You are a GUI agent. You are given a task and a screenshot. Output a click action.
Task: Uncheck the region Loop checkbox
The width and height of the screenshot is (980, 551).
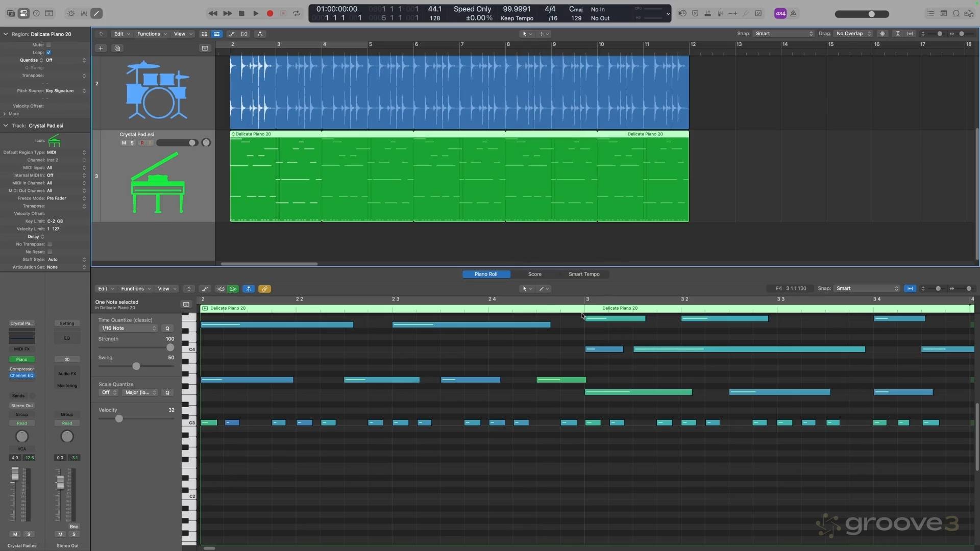coord(49,53)
